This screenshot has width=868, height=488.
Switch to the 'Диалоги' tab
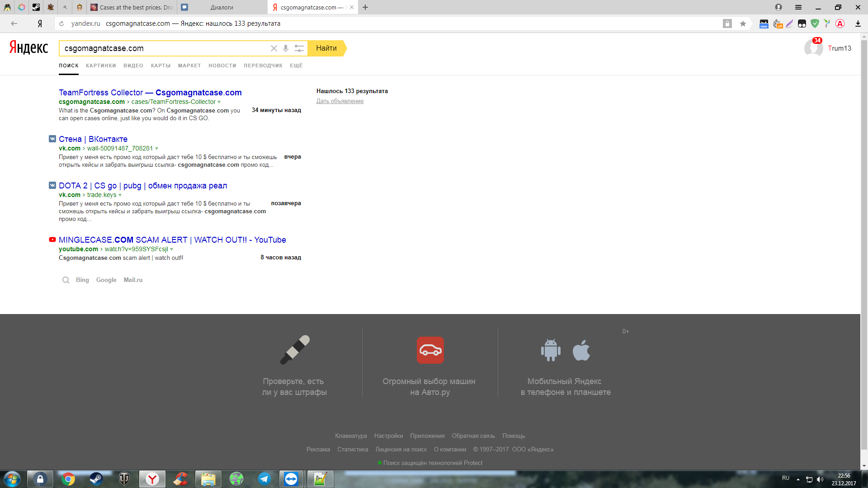(x=222, y=7)
